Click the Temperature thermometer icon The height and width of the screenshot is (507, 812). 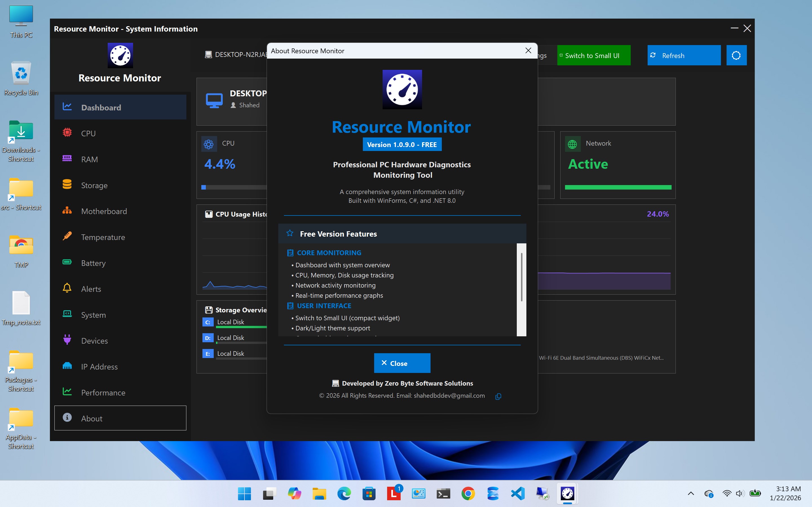click(x=67, y=236)
